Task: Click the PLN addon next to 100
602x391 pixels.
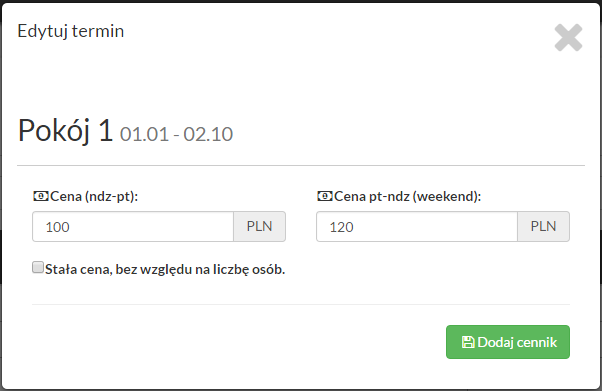Action: click(x=260, y=227)
